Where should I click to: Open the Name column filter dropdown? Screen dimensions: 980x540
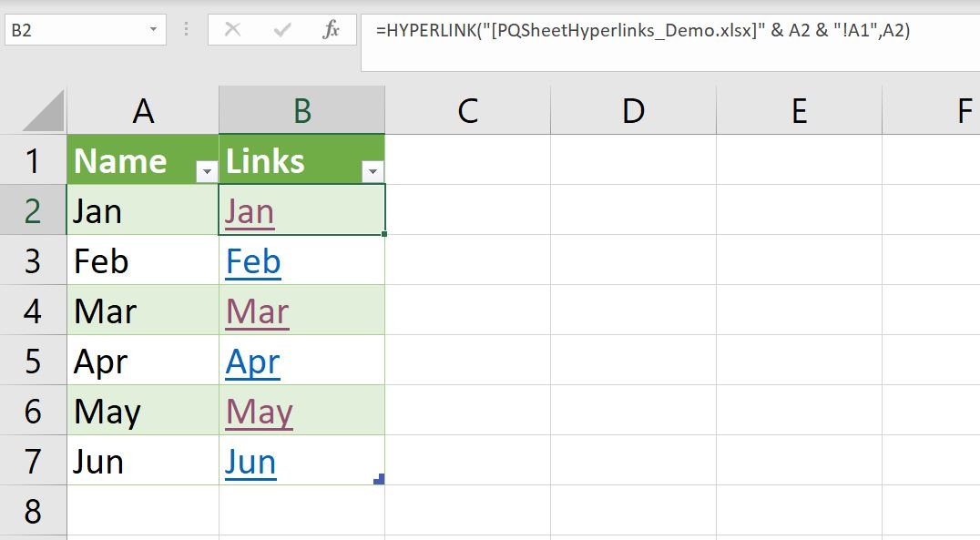coord(207,170)
